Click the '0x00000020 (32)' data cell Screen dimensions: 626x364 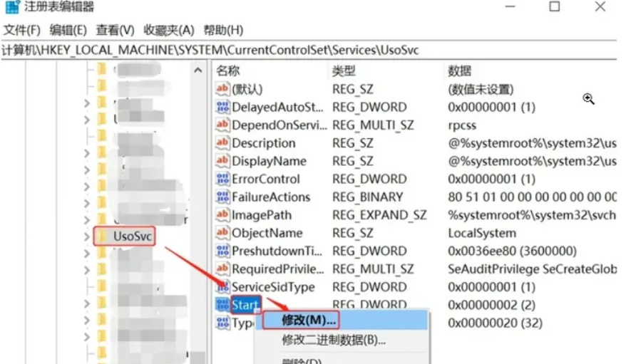coord(495,323)
